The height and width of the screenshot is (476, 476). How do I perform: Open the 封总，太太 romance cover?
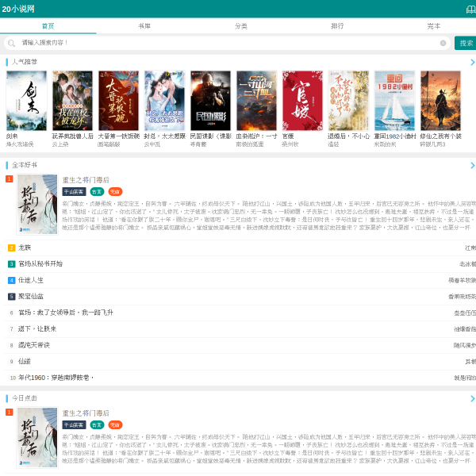click(x=164, y=101)
